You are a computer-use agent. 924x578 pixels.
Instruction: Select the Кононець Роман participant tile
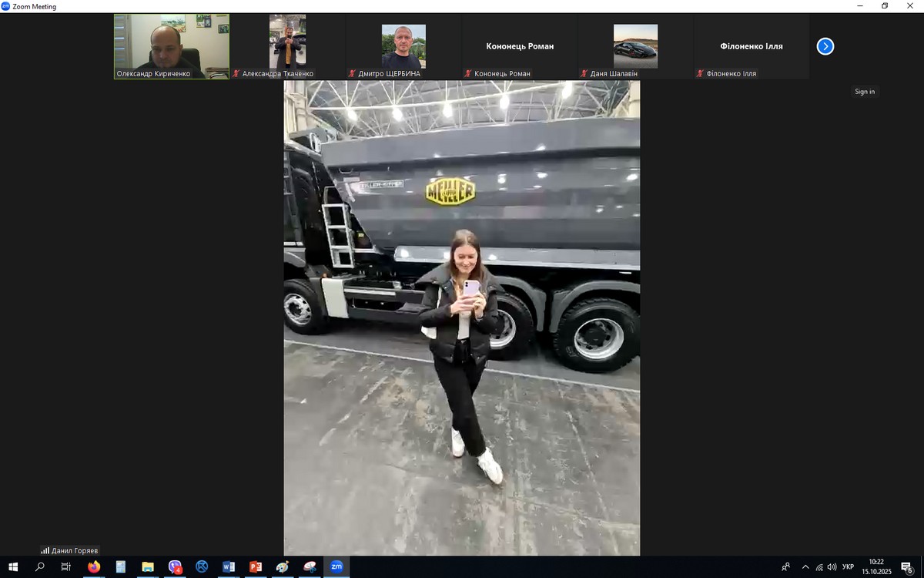pos(520,46)
